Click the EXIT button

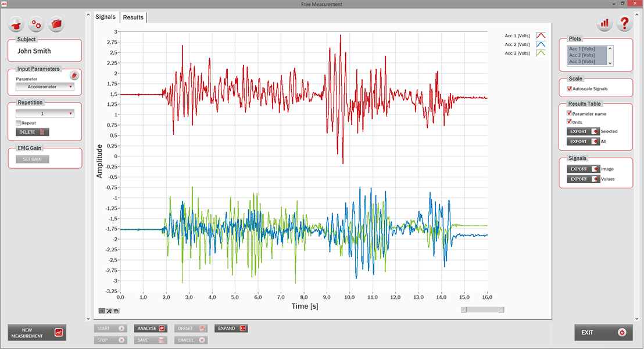point(603,333)
